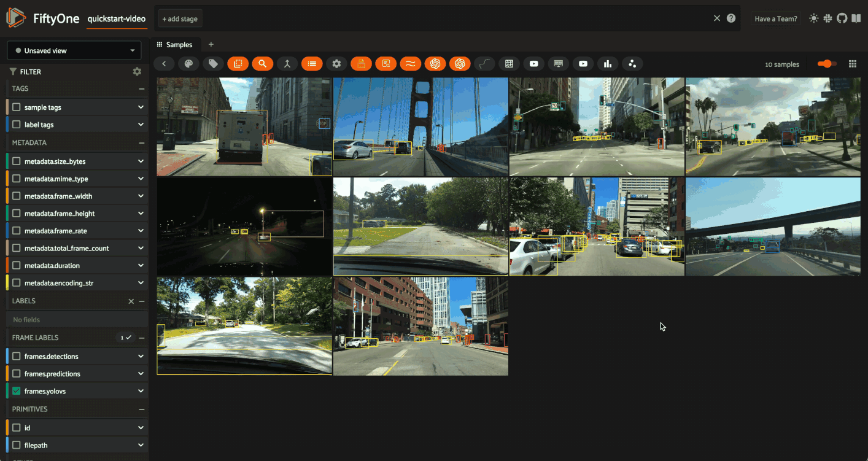Open the color scheme palette icon
868x461 pixels.
(x=188, y=64)
